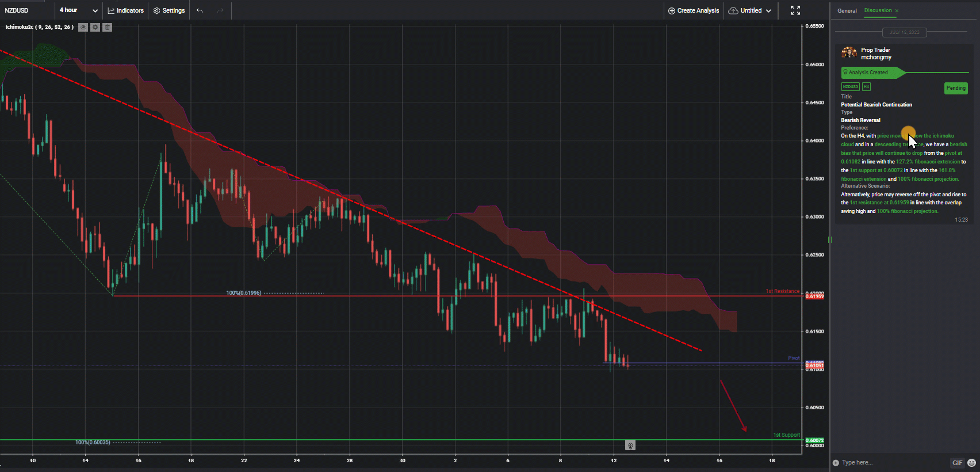Click '1st resistance at 0.61959' highlighted text
This screenshot has height=472, width=980.
(879, 203)
